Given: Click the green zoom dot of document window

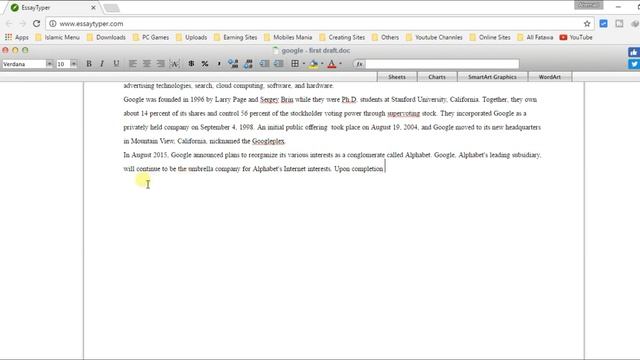Looking at the screenshot, I should pos(25,50).
